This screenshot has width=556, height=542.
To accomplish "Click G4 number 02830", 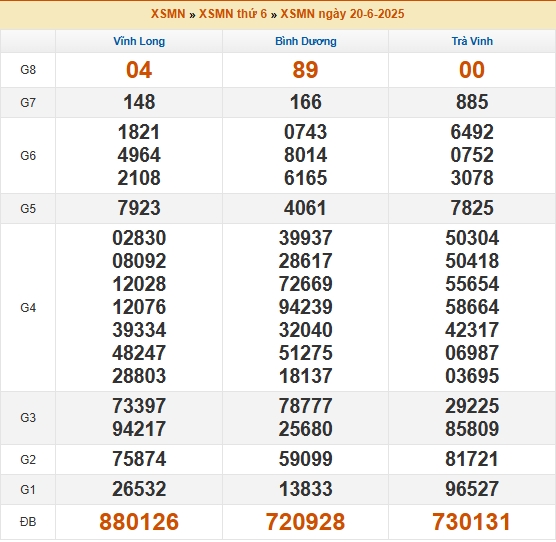I will [x=139, y=238].
